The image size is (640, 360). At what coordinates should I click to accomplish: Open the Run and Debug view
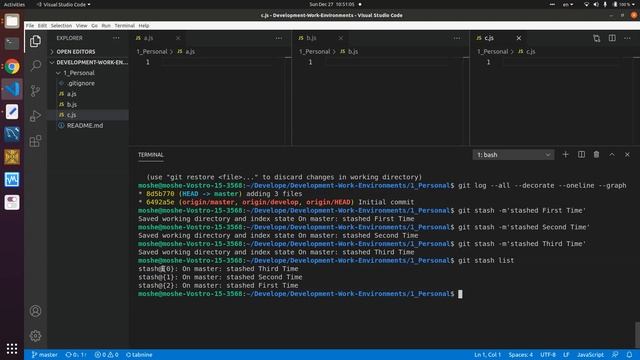pos(36,116)
